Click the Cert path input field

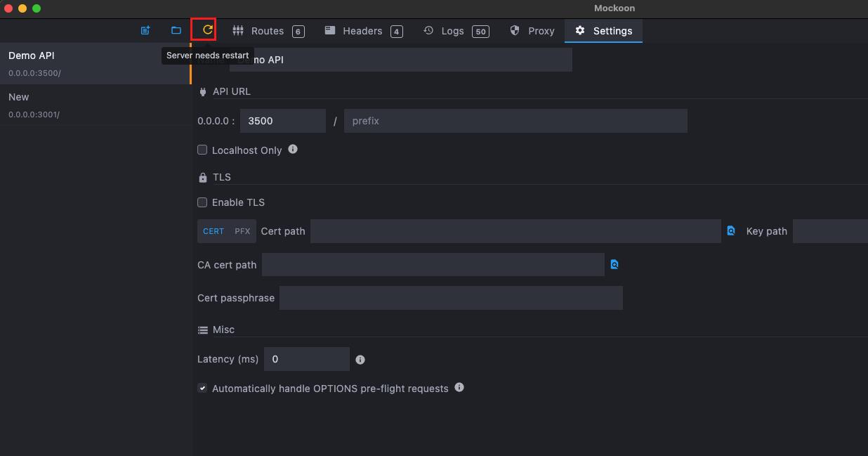[x=515, y=231]
